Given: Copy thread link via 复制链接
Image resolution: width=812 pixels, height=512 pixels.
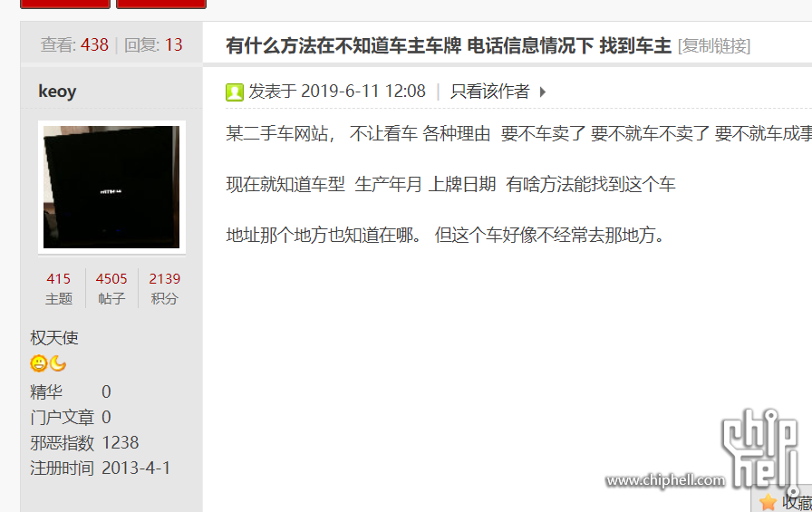Looking at the screenshot, I should point(714,46).
